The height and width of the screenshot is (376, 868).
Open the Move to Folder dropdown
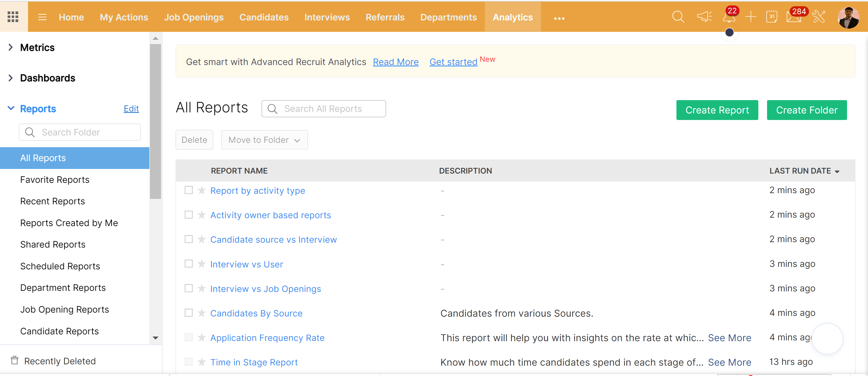264,140
